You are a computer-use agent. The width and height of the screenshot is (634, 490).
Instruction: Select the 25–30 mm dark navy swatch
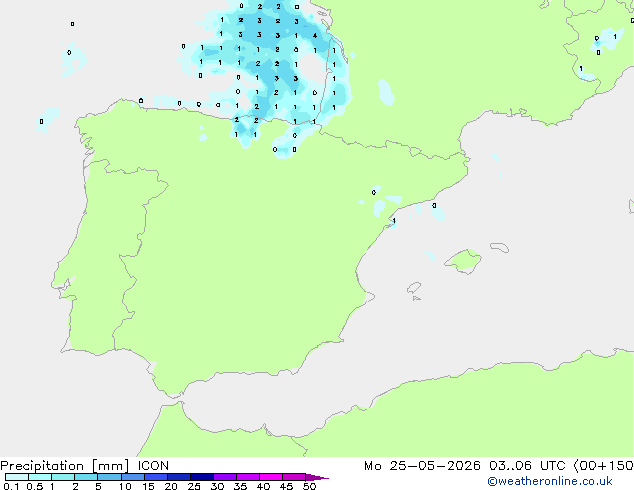click(x=201, y=477)
